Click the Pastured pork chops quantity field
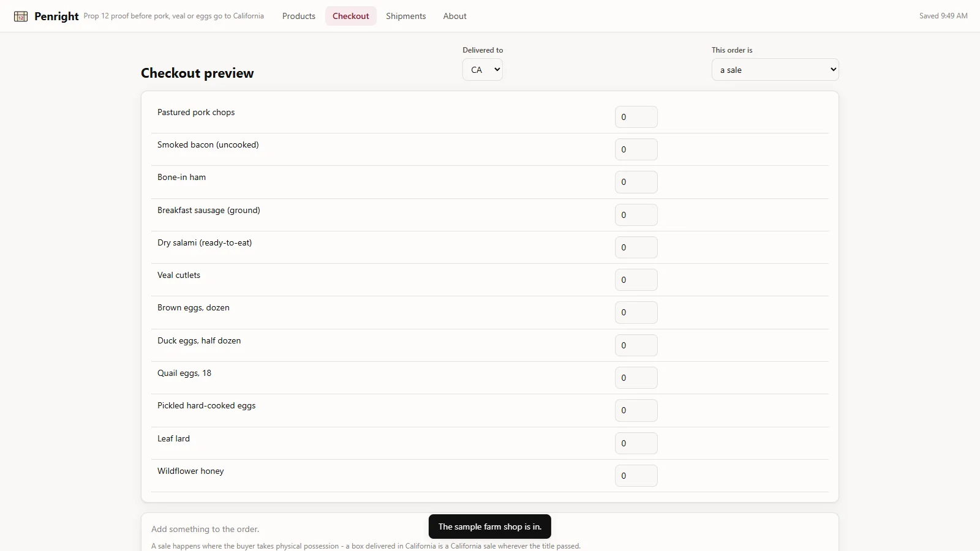 [x=636, y=117]
